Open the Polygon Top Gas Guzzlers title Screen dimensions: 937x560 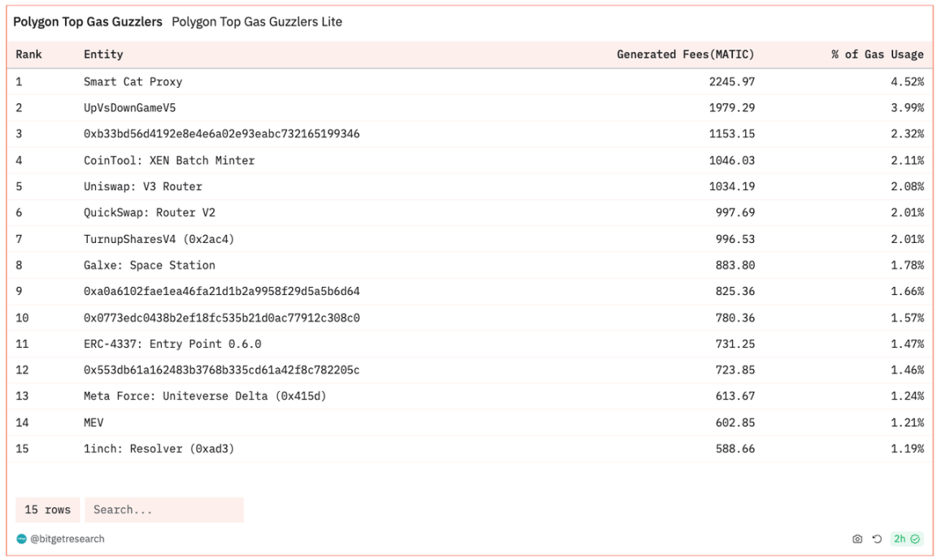click(x=88, y=22)
